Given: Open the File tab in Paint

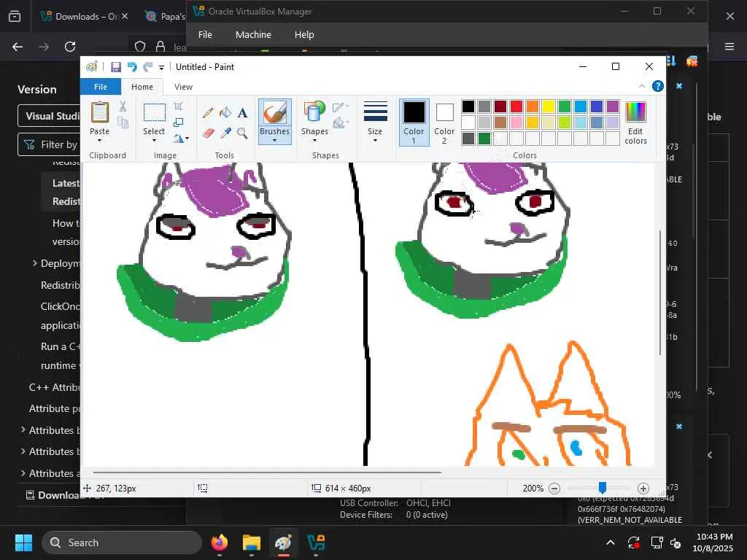Looking at the screenshot, I should (101, 87).
